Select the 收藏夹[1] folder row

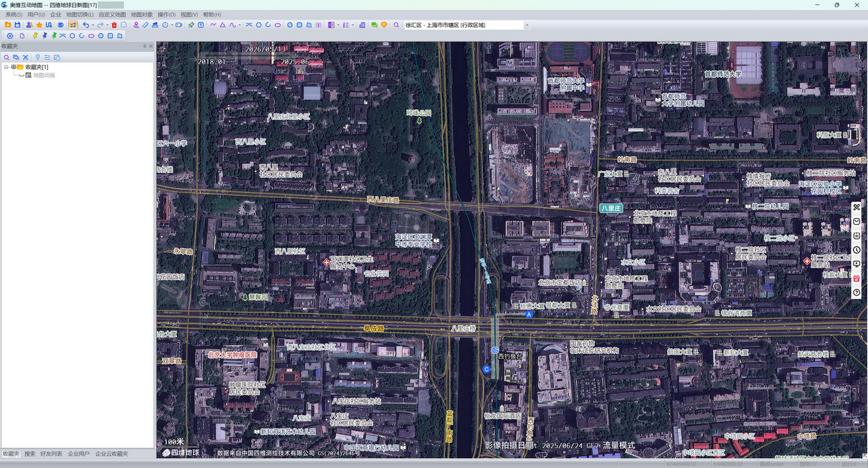pyautogui.click(x=36, y=67)
